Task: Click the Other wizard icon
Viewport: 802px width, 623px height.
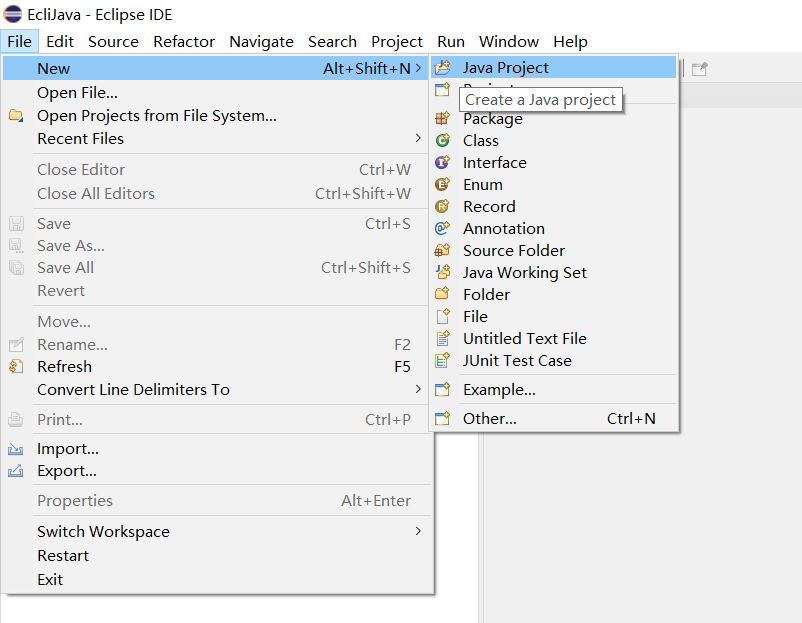Action: 442,418
